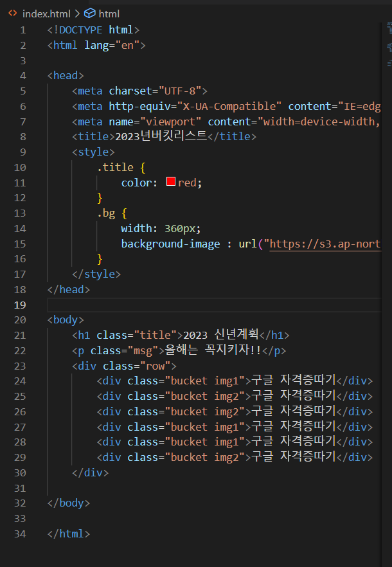Click 구글 자격증따기 text on line 26
The width and height of the screenshot is (392, 567).
click(x=294, y=411)
